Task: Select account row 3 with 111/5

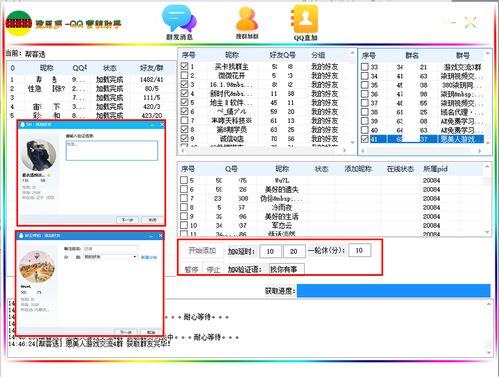Action: tap(91, 97)
